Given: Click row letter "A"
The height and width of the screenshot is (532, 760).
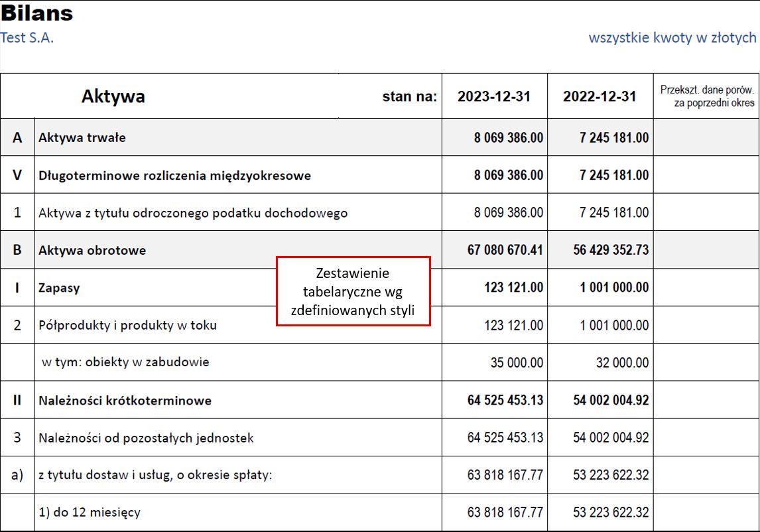Looking at the screenshot, I should pos(17,138).
